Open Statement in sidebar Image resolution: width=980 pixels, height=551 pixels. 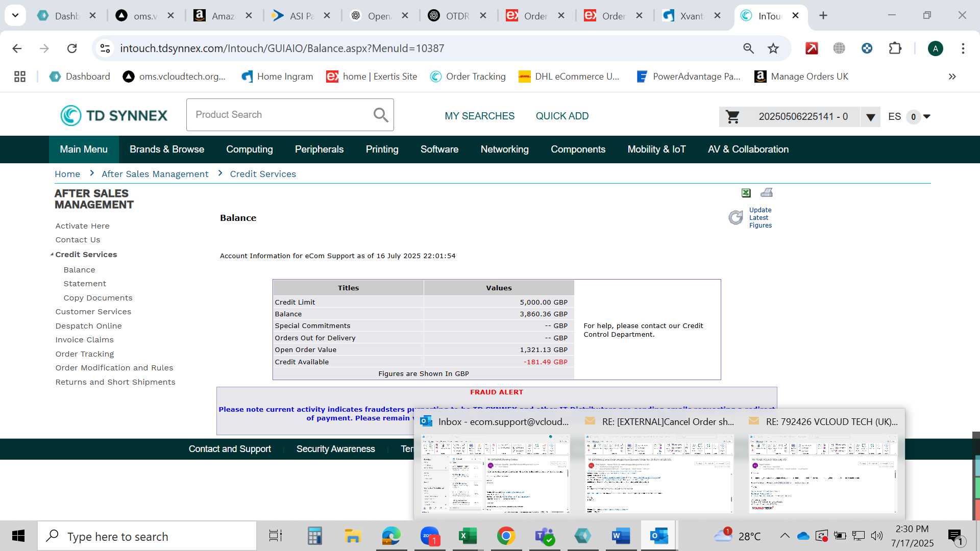85,284
